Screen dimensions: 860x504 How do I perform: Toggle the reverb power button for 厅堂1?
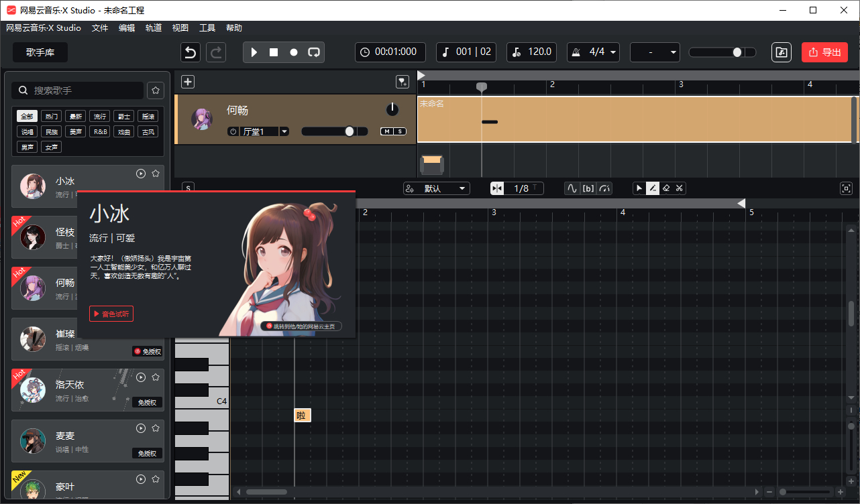233,131
